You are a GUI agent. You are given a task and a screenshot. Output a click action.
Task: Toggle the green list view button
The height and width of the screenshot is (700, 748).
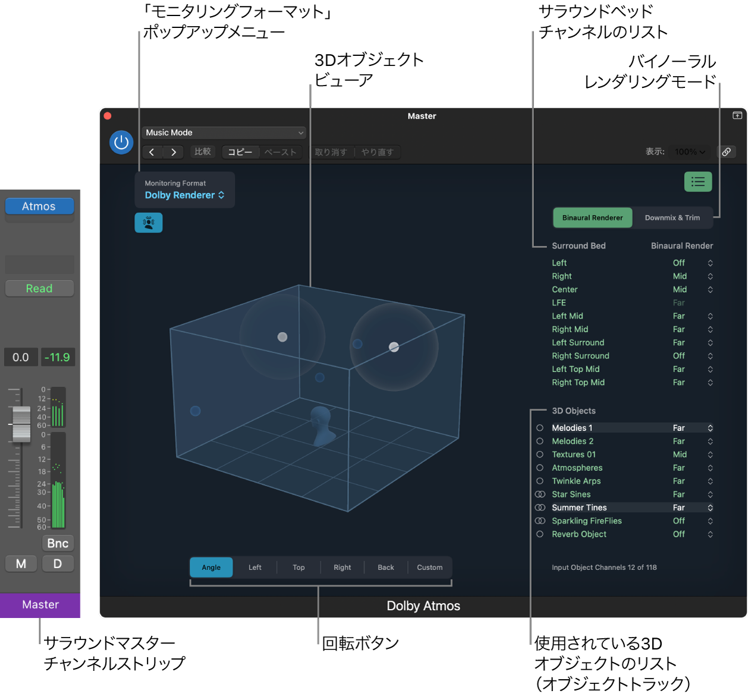698,182
